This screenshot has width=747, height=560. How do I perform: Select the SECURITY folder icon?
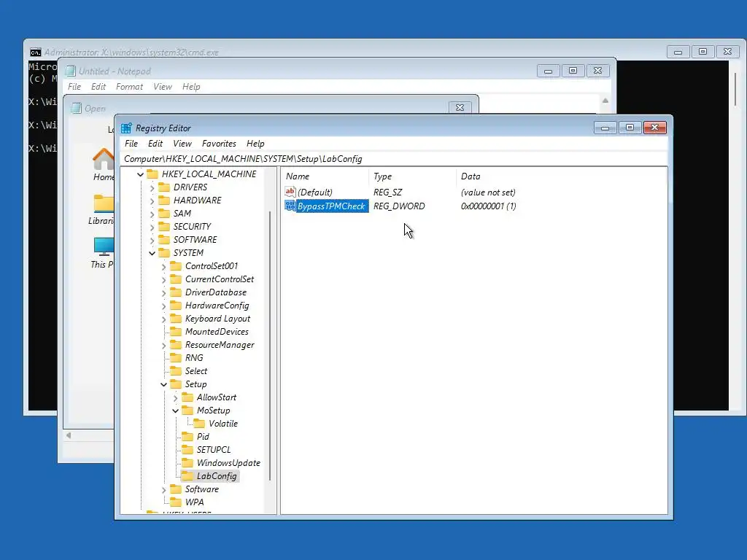[164, 226]
